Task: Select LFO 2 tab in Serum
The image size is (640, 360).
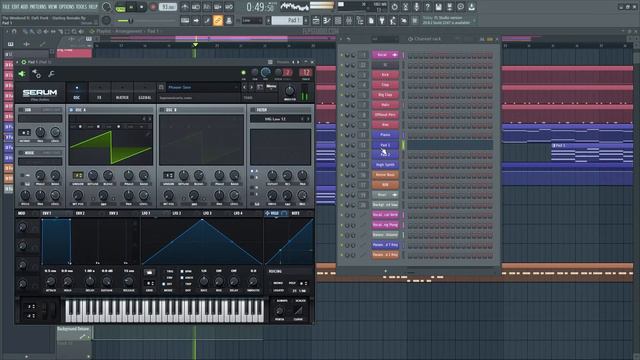Action: (176, 213)
